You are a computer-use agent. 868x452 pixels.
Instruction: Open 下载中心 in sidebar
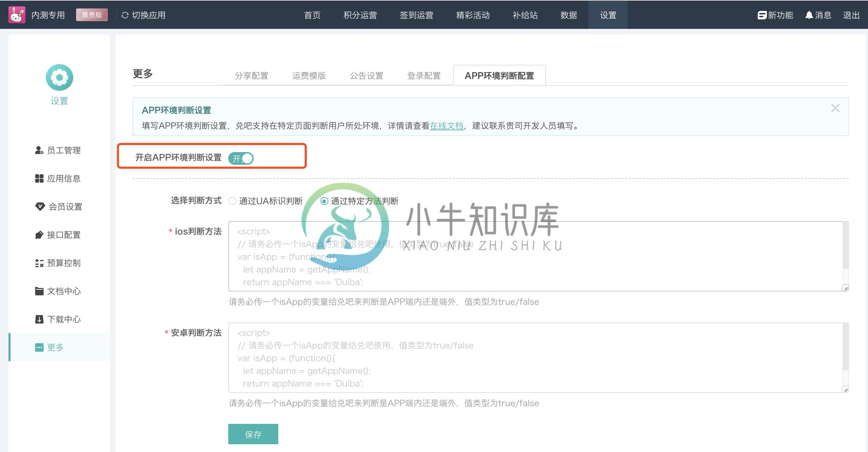(64, 319)
